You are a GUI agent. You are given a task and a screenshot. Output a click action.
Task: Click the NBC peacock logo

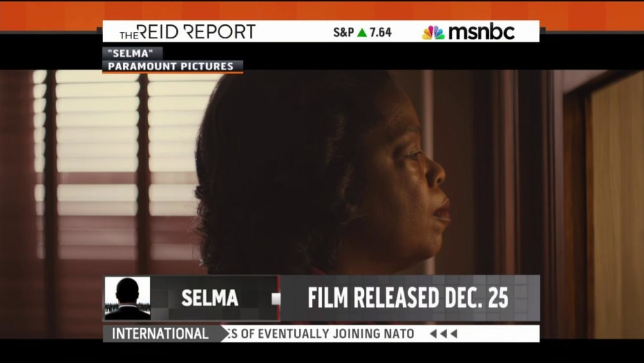click(433, 32)
